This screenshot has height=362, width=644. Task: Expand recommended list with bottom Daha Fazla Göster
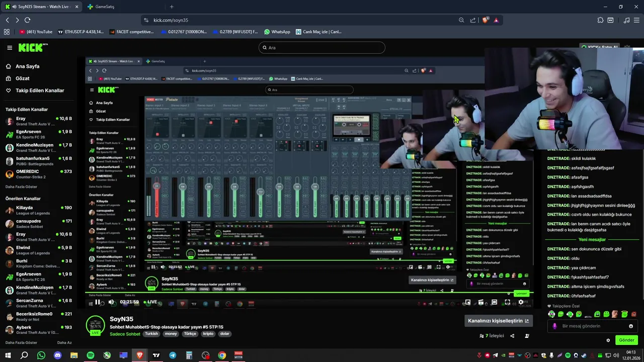click(x=21, y=342)
